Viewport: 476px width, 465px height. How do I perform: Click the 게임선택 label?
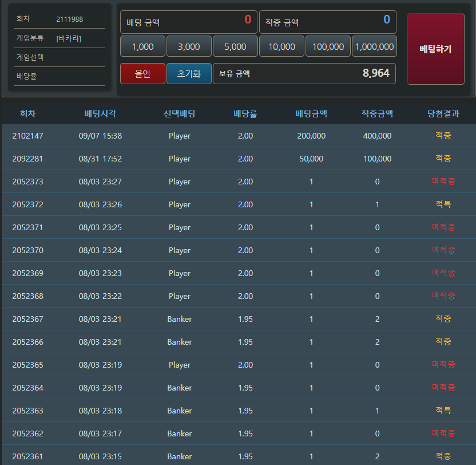(x=30, y=57)
